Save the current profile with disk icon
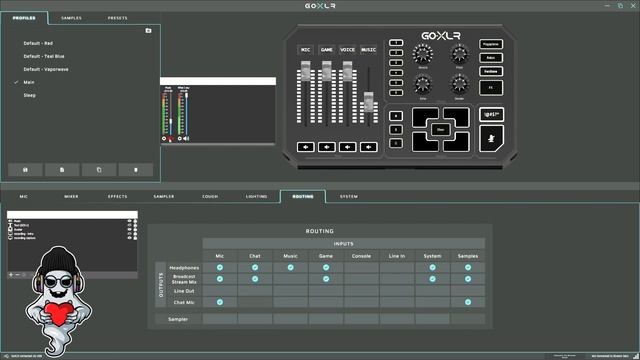 pos(25,170)
